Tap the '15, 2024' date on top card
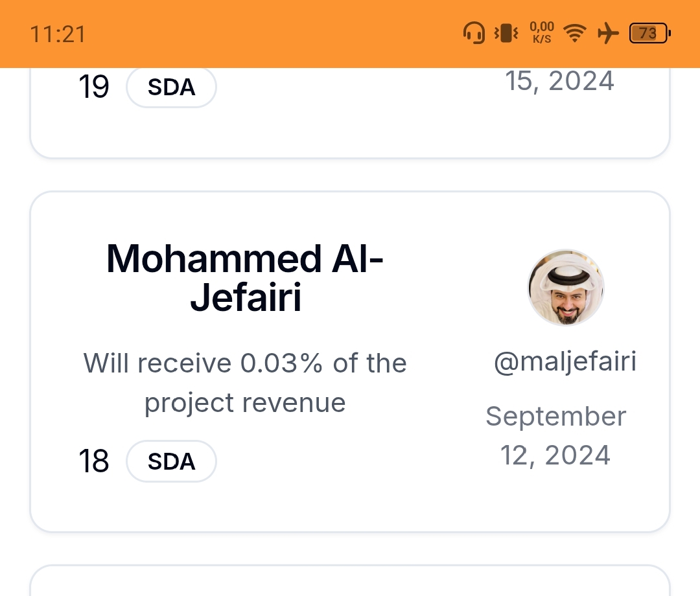Image resolution: width=700 pixels, height=596 pixels. coord(559,82)
